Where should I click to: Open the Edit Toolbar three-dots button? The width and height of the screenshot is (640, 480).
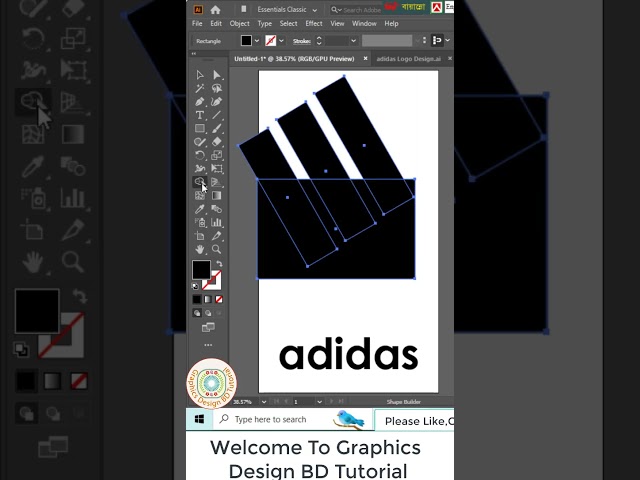208,345
